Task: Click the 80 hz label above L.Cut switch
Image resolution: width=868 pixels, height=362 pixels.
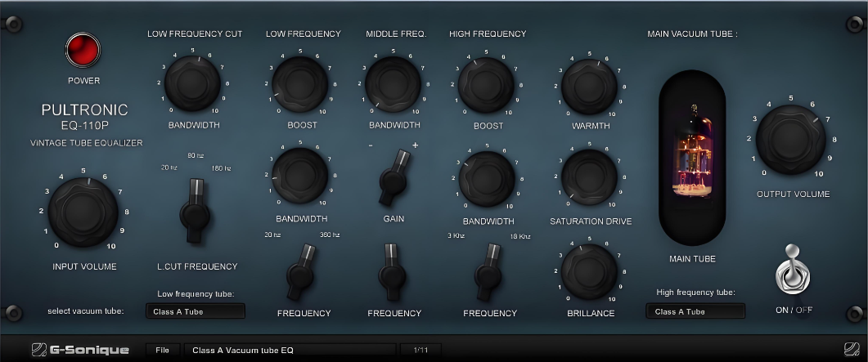Action: 196,155
